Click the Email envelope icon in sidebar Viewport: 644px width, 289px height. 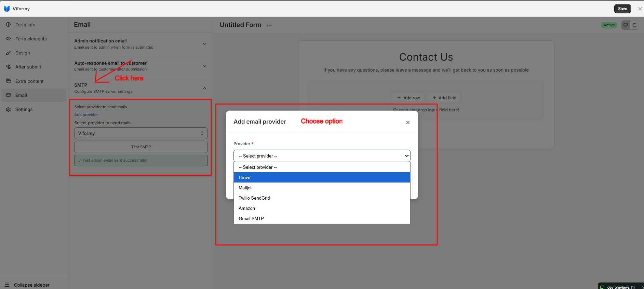(8, 95)
